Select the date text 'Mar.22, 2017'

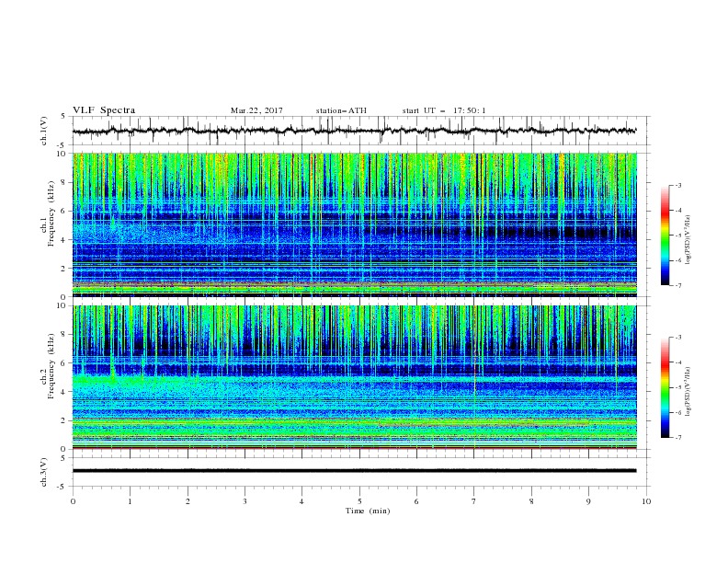click(256, 110)
